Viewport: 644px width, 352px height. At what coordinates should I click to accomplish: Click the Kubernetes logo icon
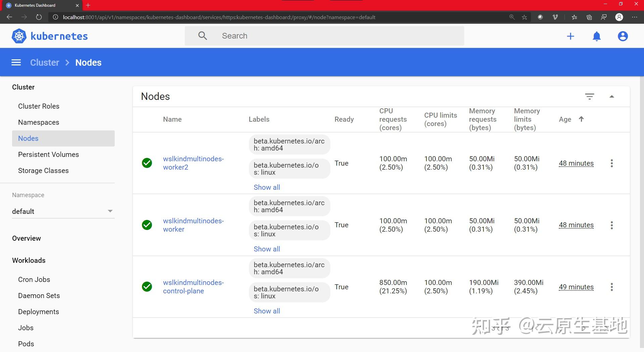pyautogui.click(x=19, y=36)
